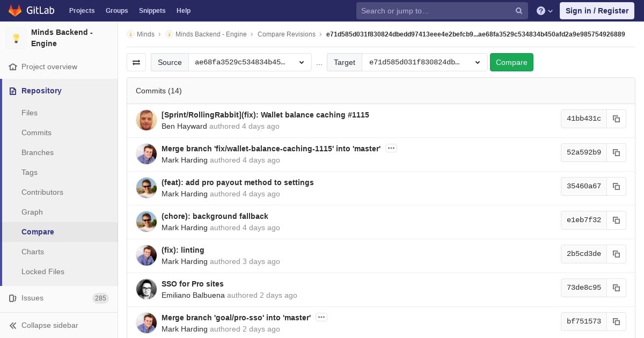644x338 pixels.
Task: Select Compare in the sidebar
Action: 38,232
